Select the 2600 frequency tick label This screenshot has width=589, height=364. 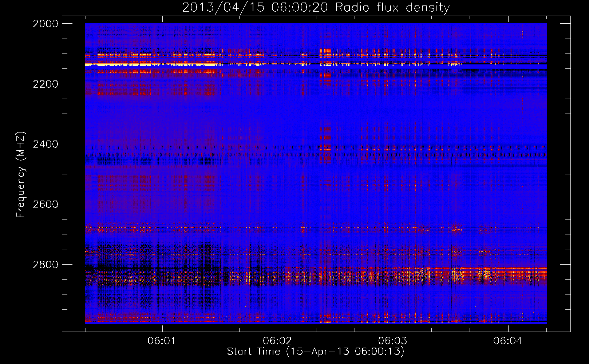(46, 204)
